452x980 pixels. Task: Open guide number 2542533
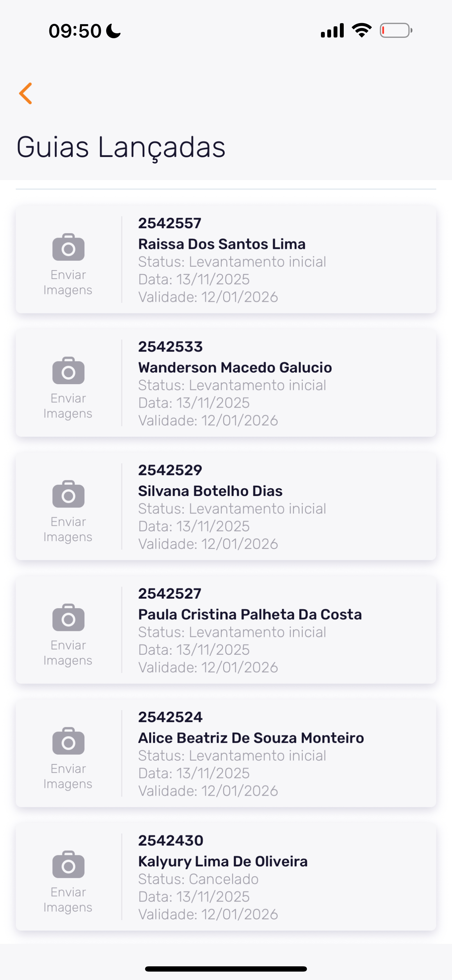[170, 347]
